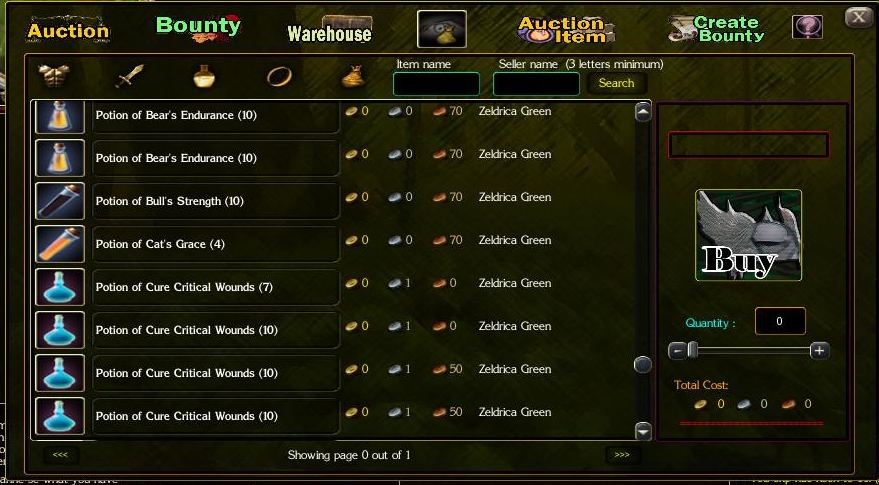879x485 pixels.
Task: Go to next page with >>> button
Action: tap(622, 455)
